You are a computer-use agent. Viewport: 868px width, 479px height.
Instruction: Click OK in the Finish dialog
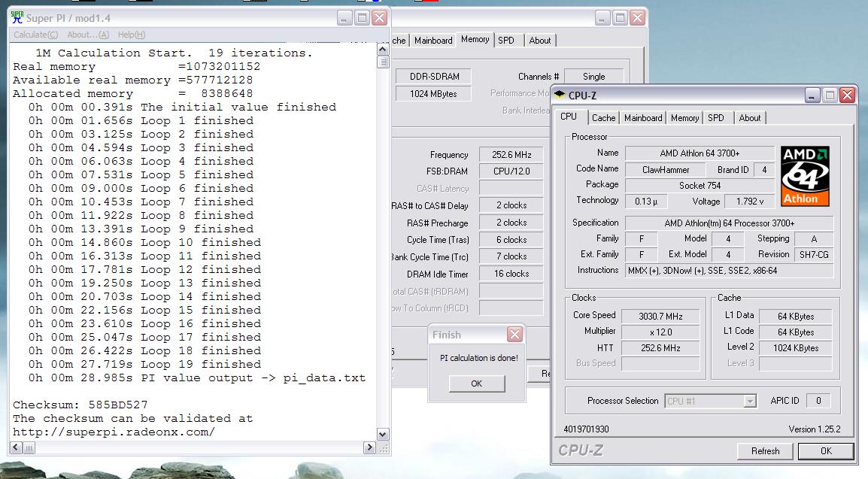coord(477,384)
